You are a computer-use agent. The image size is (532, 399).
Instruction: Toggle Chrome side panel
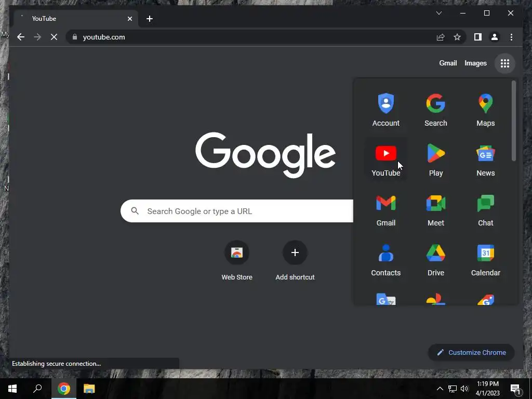[x=478, y=37]
